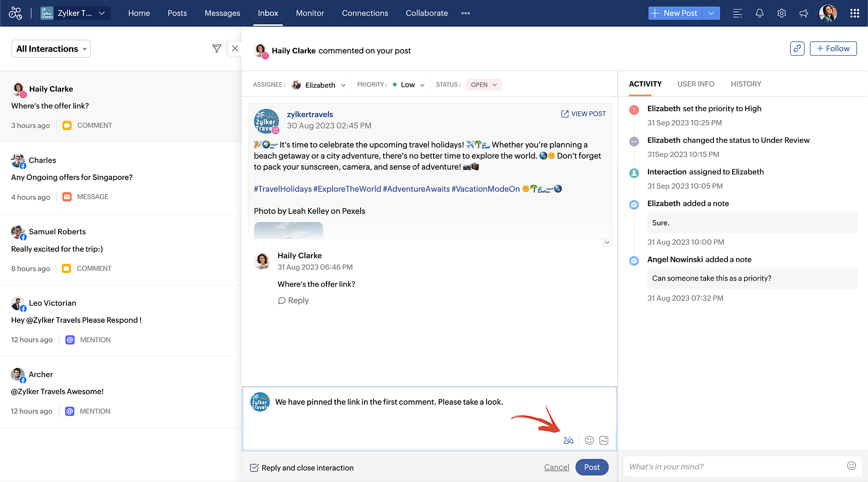Click the announcements megaphone icon
This screenshot has width=868, height=482.
(804, 13)
